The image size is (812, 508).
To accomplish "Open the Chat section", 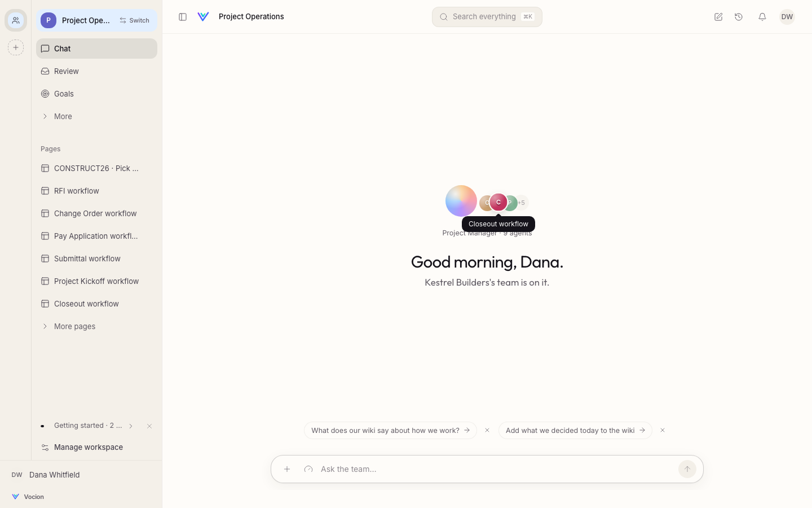I will point(96,49).
